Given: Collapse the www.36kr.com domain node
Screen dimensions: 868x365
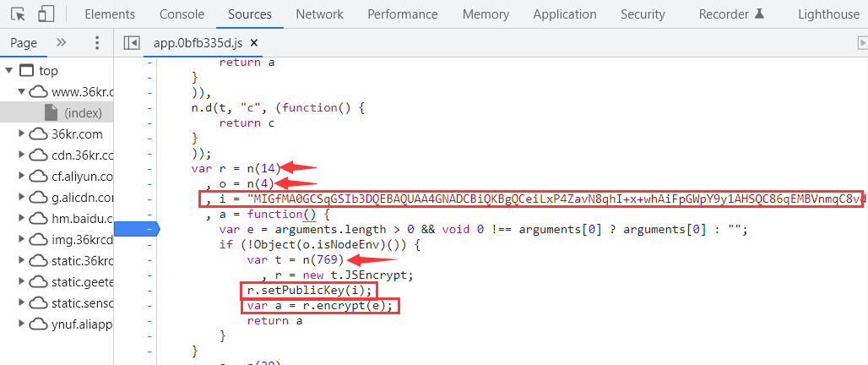Looking at the screenshot, I should [22, 91].
